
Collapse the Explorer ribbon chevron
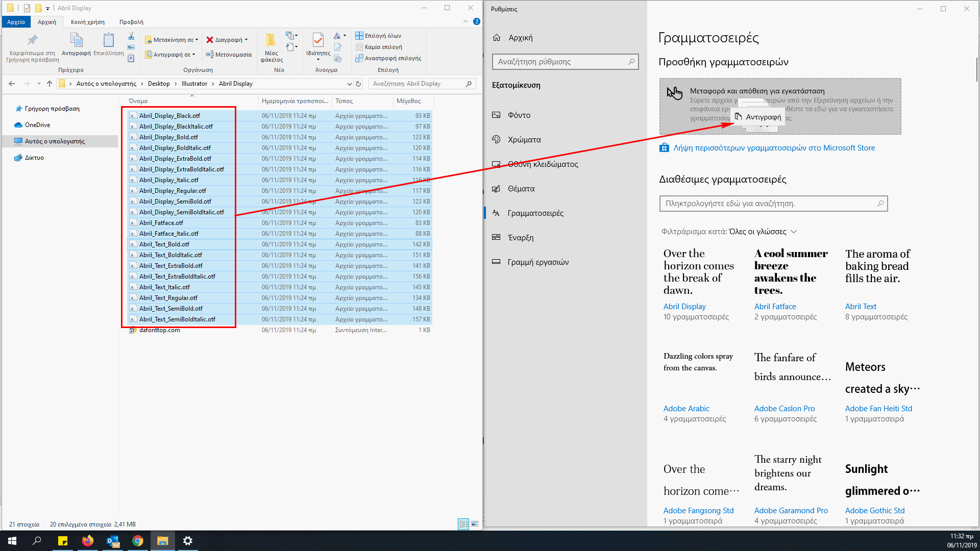(465, 21)
